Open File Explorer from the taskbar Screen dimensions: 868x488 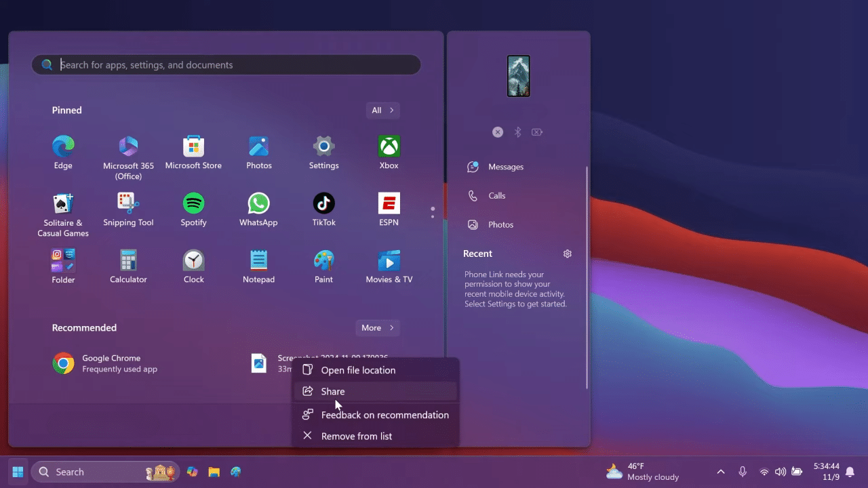[x=214, y=472]
